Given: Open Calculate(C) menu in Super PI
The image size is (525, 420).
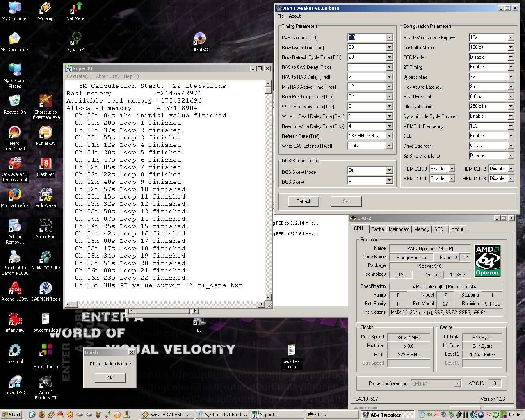Looking at the screenshot, I should click(79, 76).
